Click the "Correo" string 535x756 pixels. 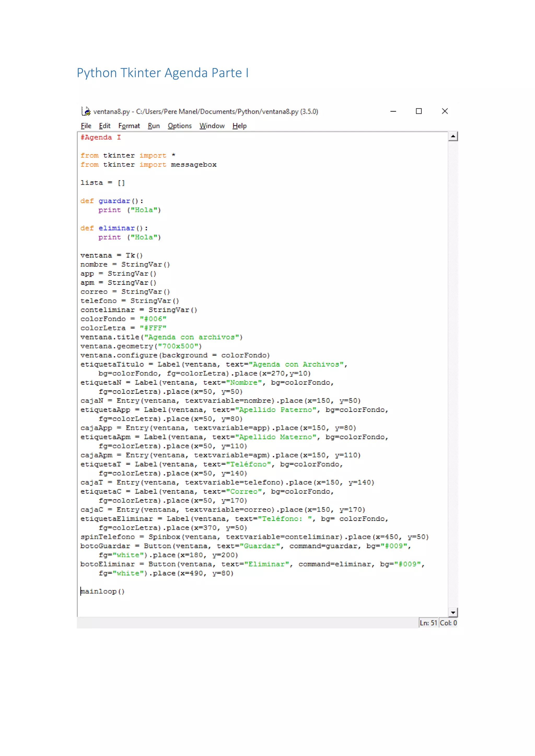tap(244, 492)
